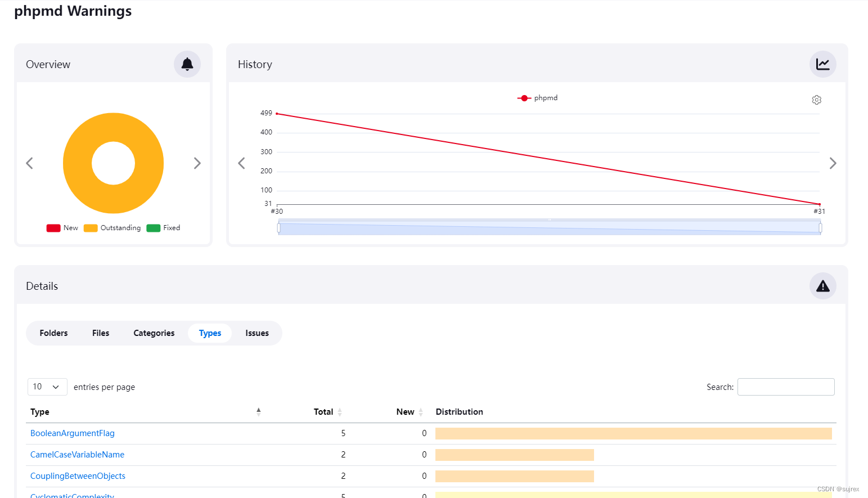The image size is (868, 498).
Task: Switch to the Issues tab
Action: point(257,333)
